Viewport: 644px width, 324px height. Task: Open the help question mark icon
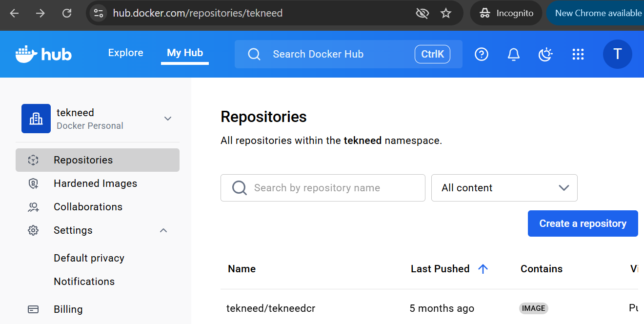482,54
